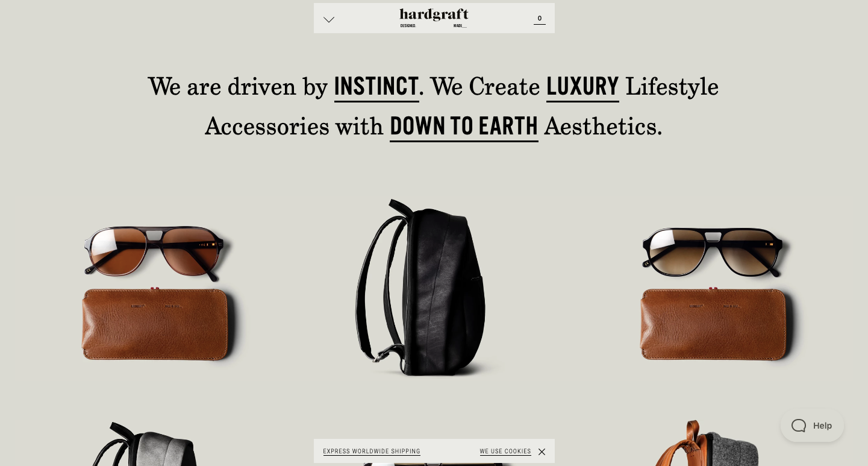Image resolution: width=868 pixels, height=466 pixels.
Task: Click the hardgraft logo
Action: 434,15
